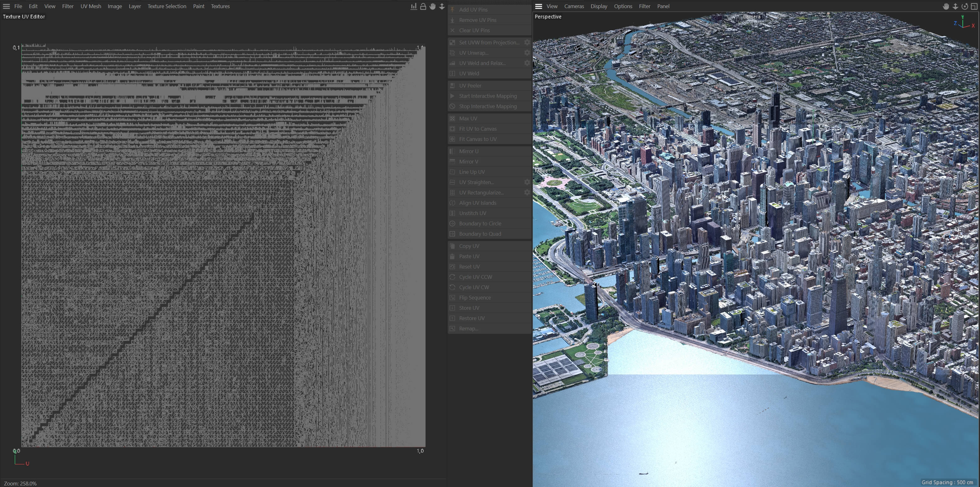Open the viewport Display menu

pyautogui.click(x=599, y=7)
